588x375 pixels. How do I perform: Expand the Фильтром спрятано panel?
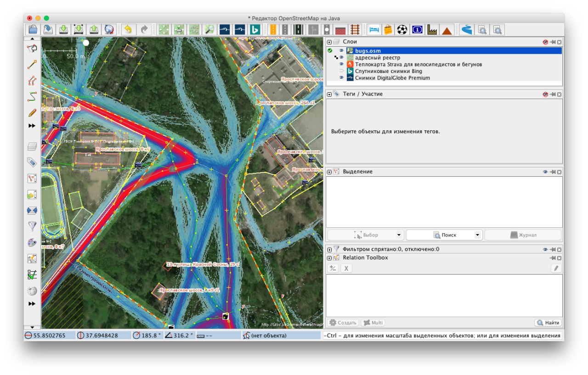pyautogui.click(x=329, y=249)
